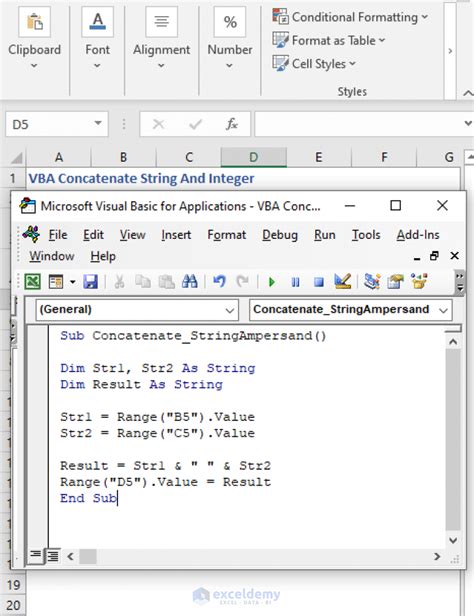Click the Copy icon in VBA toolbar
This screenshot has width=474, height=616.
(143, 282)
